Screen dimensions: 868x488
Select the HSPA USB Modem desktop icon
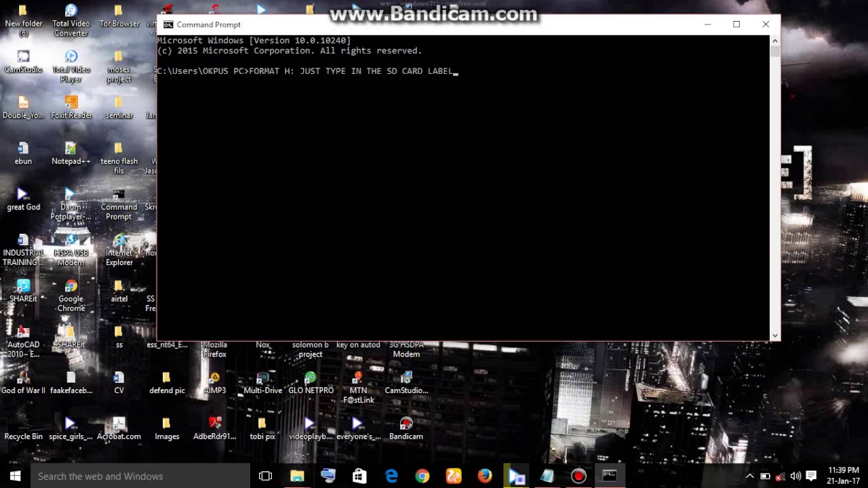pyautogui.click(x=71, y=251)
